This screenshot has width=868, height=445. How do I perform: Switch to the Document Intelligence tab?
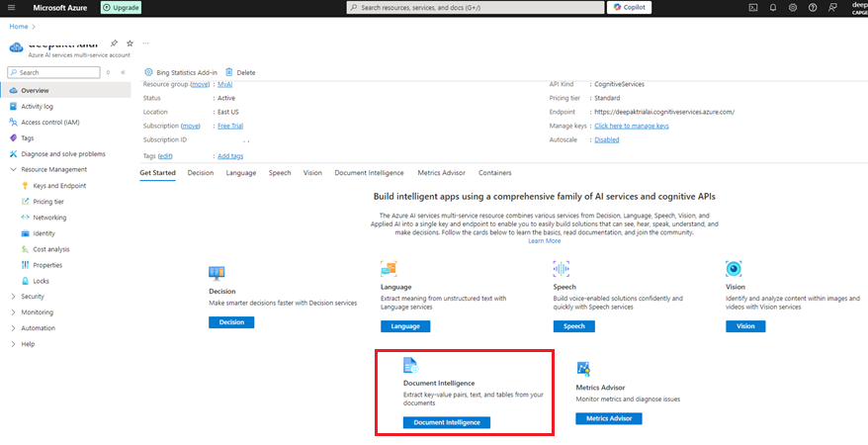pos(369,173)
